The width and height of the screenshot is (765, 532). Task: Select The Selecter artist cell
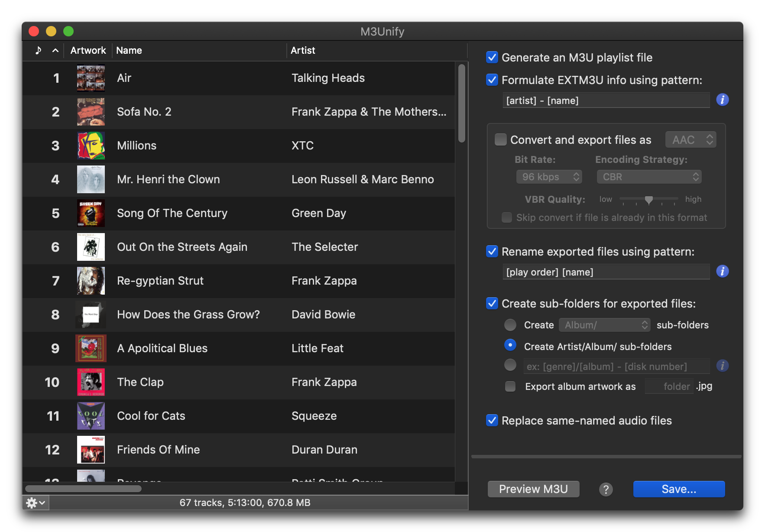(x=324, y=247)
